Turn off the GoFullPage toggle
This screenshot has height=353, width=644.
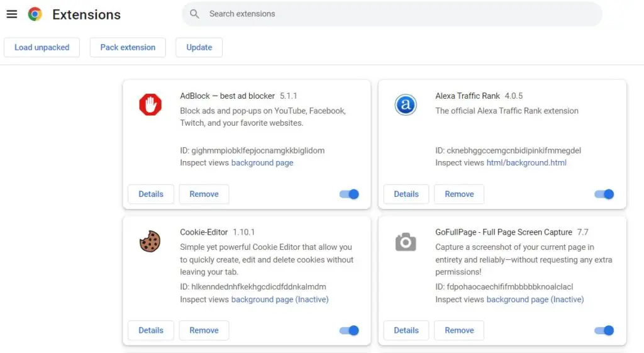(x=604, y=330)
